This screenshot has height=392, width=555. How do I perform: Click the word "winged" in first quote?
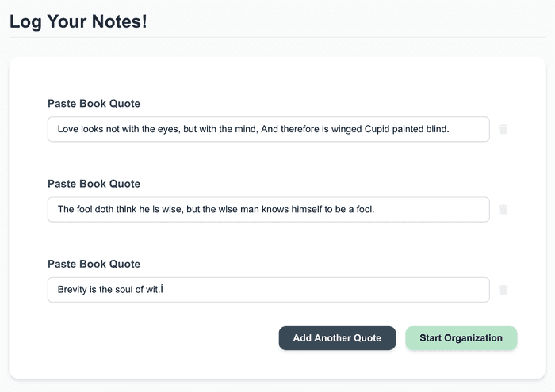(346, 129)
